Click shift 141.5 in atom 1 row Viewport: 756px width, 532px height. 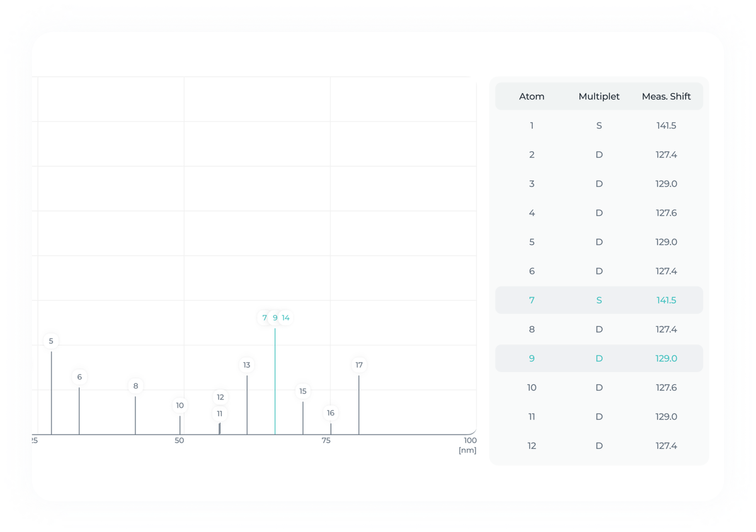point(667,126)
